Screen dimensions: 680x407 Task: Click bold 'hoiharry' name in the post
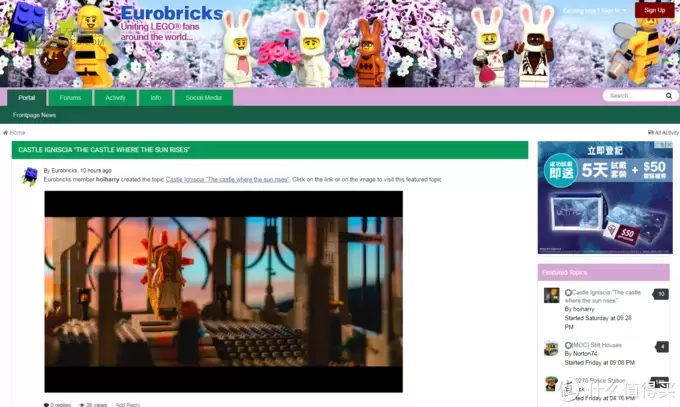coord(107,179)
